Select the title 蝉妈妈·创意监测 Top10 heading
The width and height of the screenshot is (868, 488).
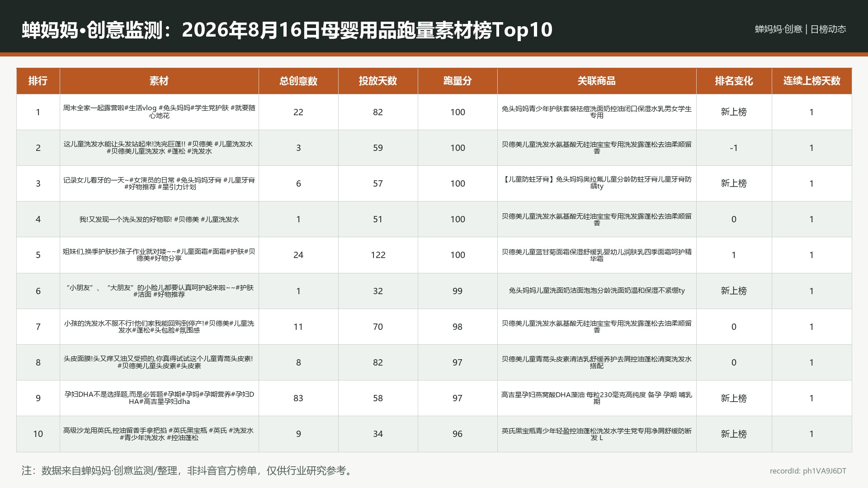pyautogui.click(x=287, y=30)
